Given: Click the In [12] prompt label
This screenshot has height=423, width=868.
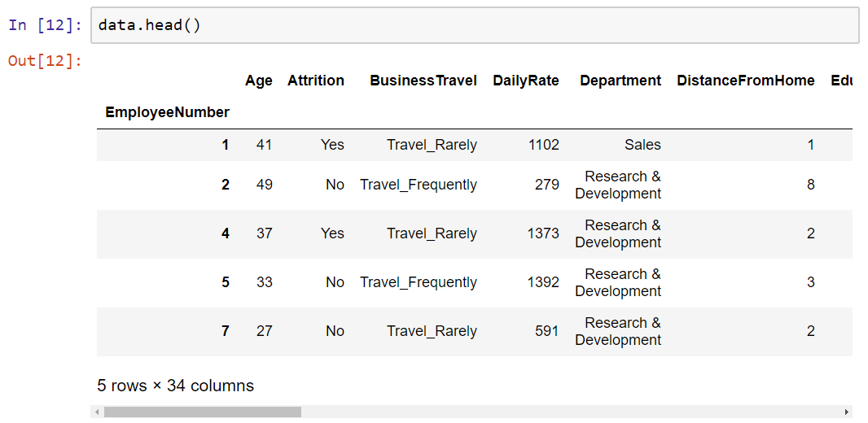Looking at the screenshot, I should tap(46, 25).
